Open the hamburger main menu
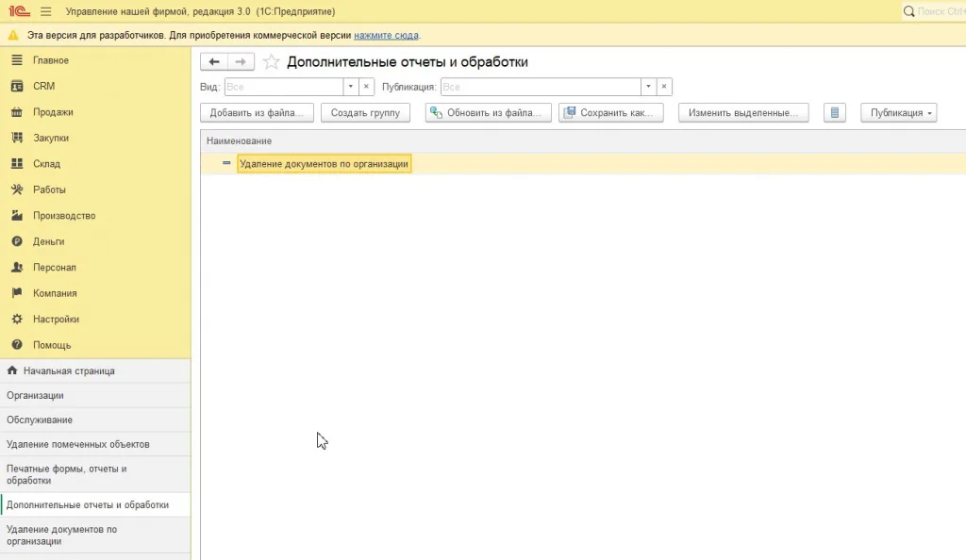The image size is (966, 560). click(x=45, y=11)
